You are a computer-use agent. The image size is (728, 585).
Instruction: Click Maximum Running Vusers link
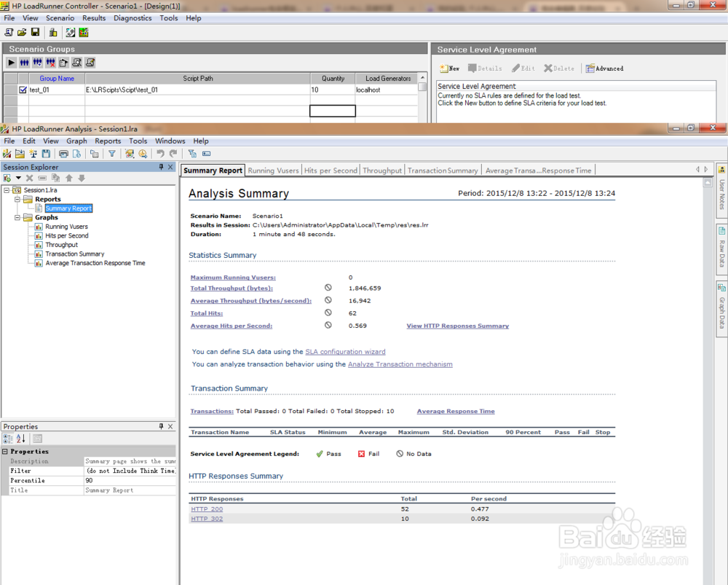click(x=233, y=278)
